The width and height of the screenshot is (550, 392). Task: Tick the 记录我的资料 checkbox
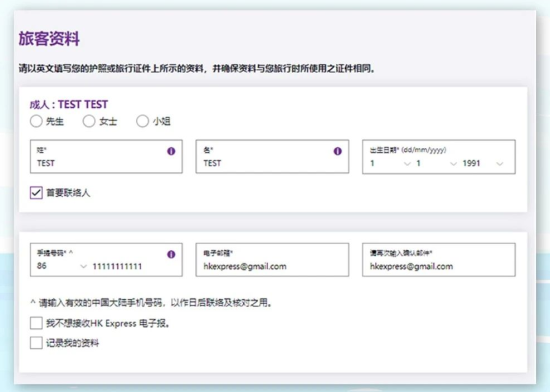tap(36, 343)
